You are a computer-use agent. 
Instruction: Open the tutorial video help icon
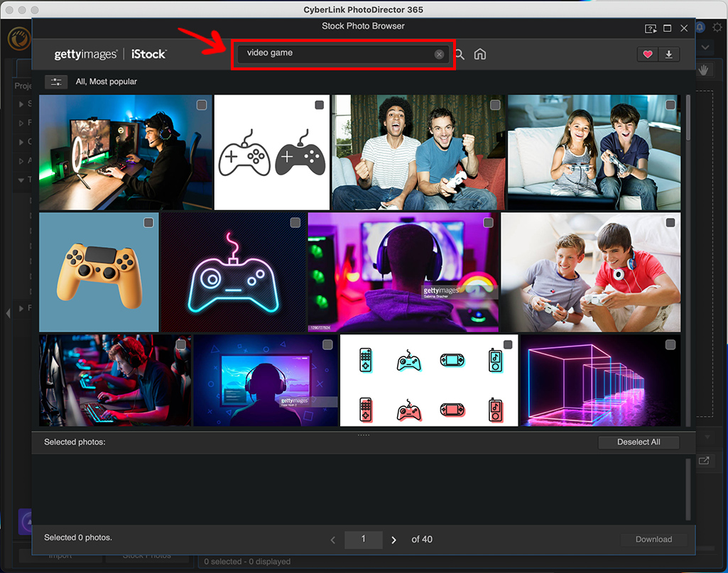point(651,28)
